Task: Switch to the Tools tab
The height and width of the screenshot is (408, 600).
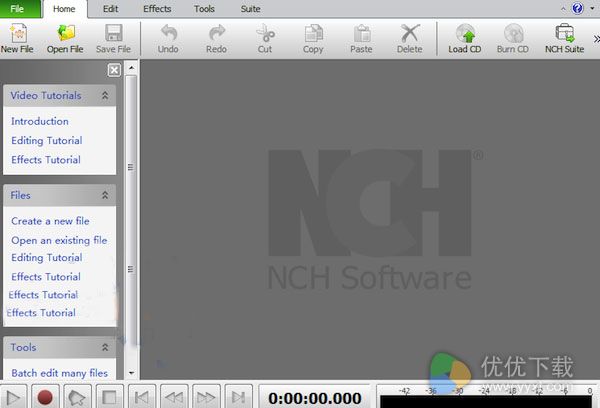Action: (x=204, y=9)
